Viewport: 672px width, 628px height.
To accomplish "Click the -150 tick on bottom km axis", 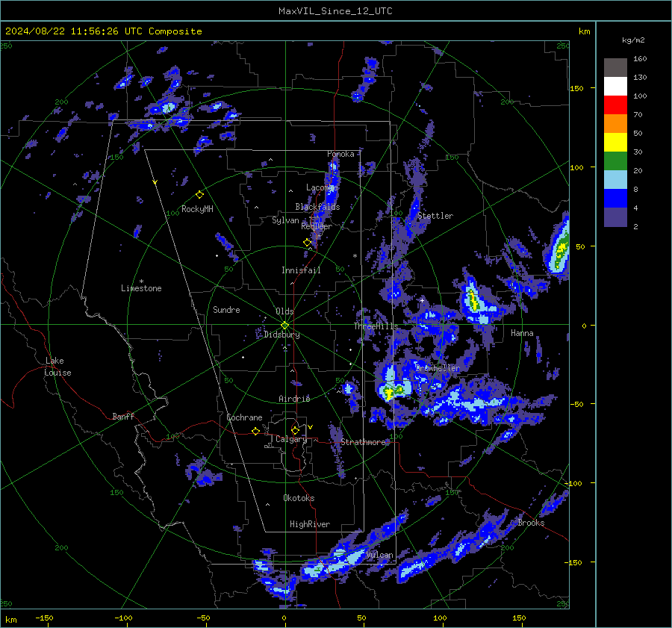I will coord(44,618).
